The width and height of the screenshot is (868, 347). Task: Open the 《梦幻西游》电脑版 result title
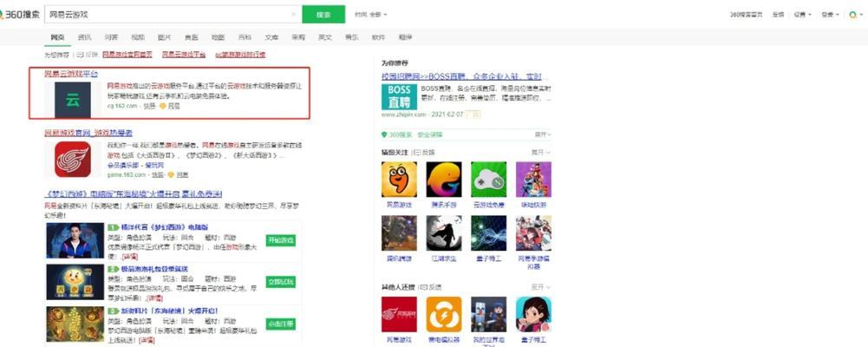tap(134, 193)
